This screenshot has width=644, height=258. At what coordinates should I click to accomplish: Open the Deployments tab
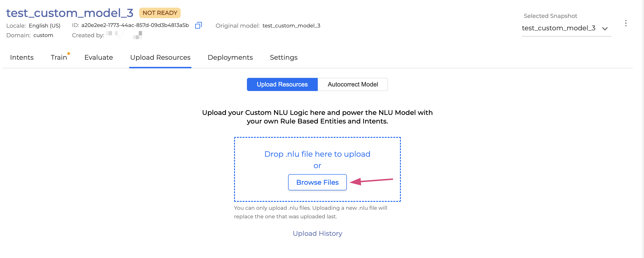pyautogui.click(x=230, y=57)
